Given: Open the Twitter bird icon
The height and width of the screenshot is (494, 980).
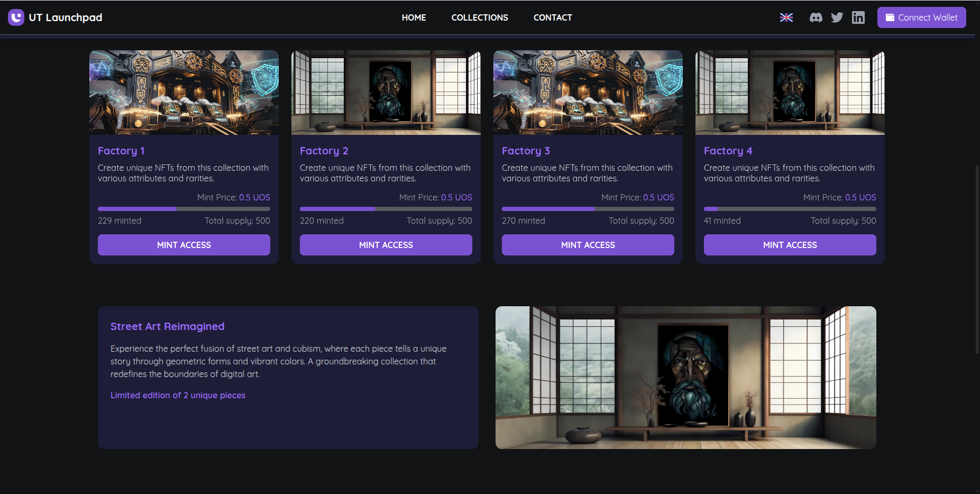Looking at the screenshot, I should pyautogui.click(x=837, y=17).
